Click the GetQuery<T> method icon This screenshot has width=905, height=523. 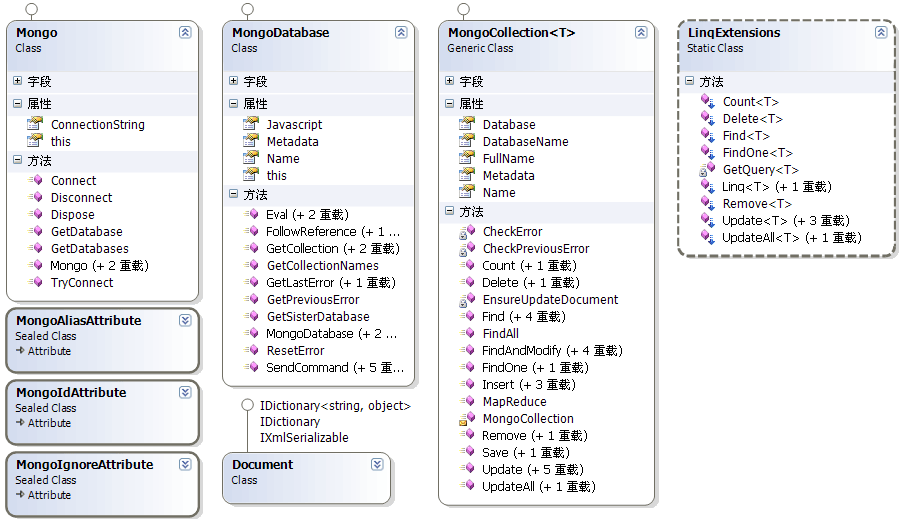708,169
